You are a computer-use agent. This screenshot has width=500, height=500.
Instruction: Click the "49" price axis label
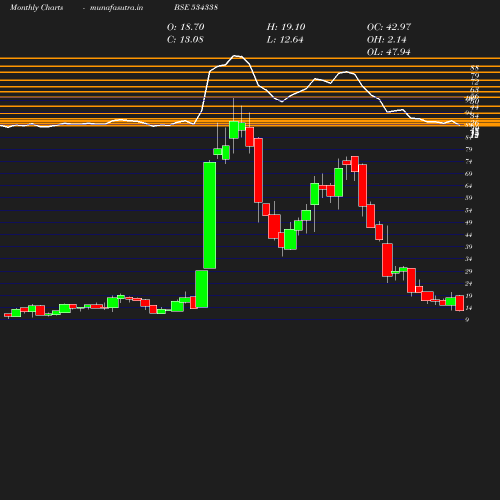(469, 222)
